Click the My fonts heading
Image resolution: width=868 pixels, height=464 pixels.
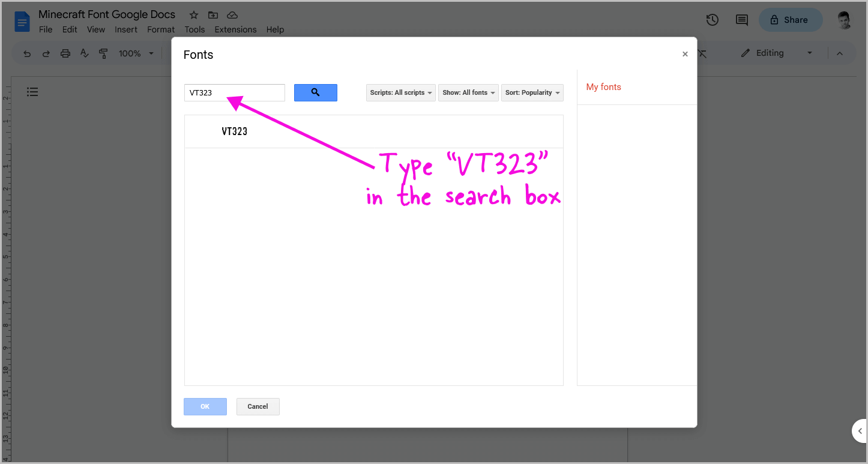[603, 87]
